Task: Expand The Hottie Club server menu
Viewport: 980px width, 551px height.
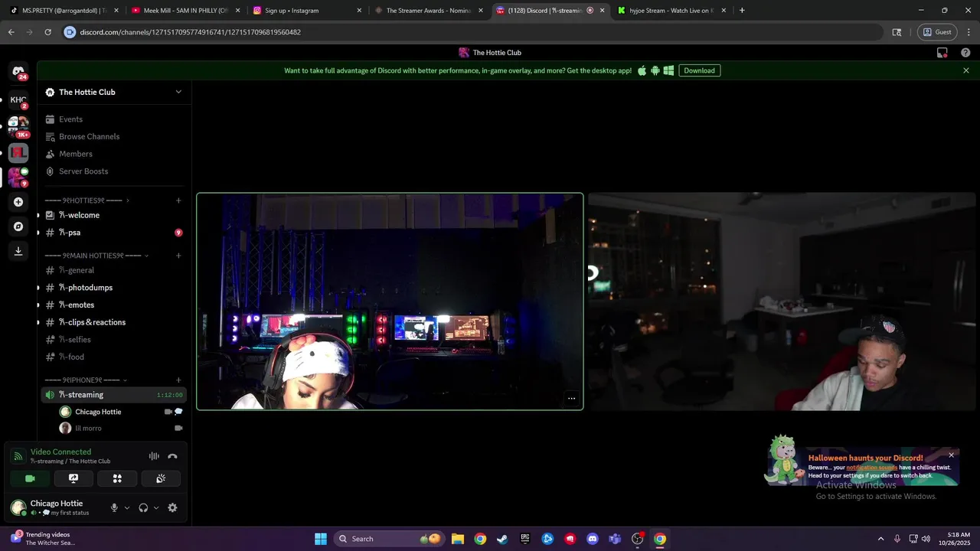Action: (x=178, y=92)
